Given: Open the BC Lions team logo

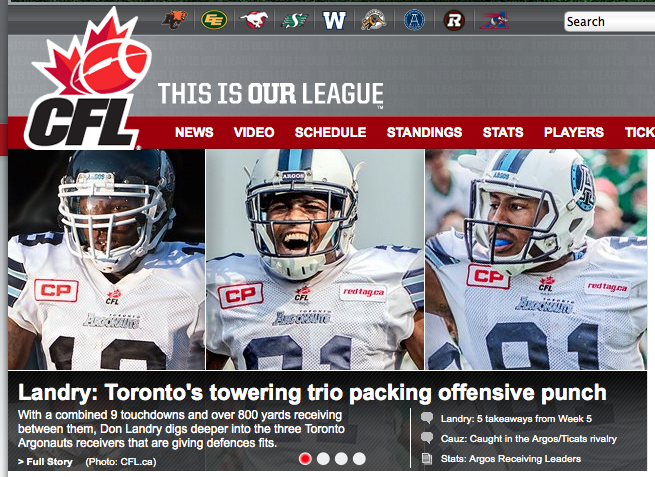Looking at the screenshot, I should pyautogui.click(x=174, y=20).
